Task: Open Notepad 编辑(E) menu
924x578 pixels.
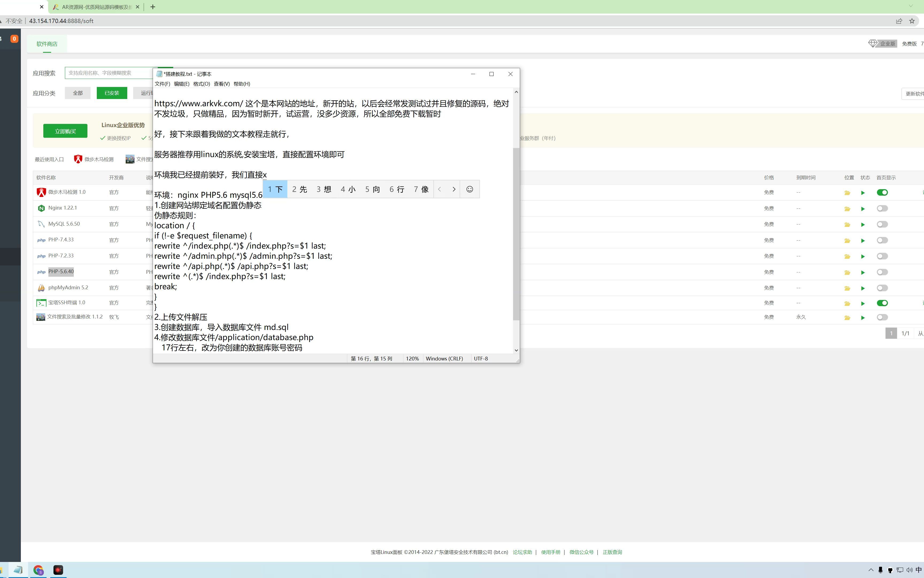Action: (181, 84)
